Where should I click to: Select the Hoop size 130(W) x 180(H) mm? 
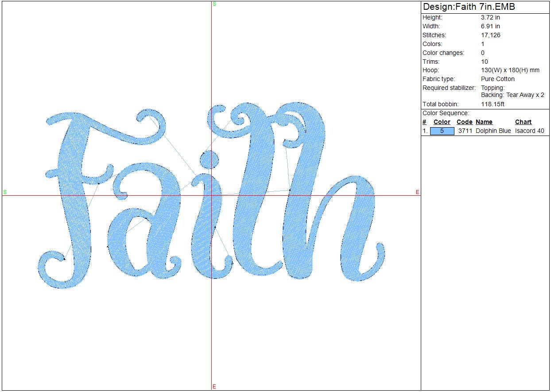pyautogui.click(x=510, y=70)
